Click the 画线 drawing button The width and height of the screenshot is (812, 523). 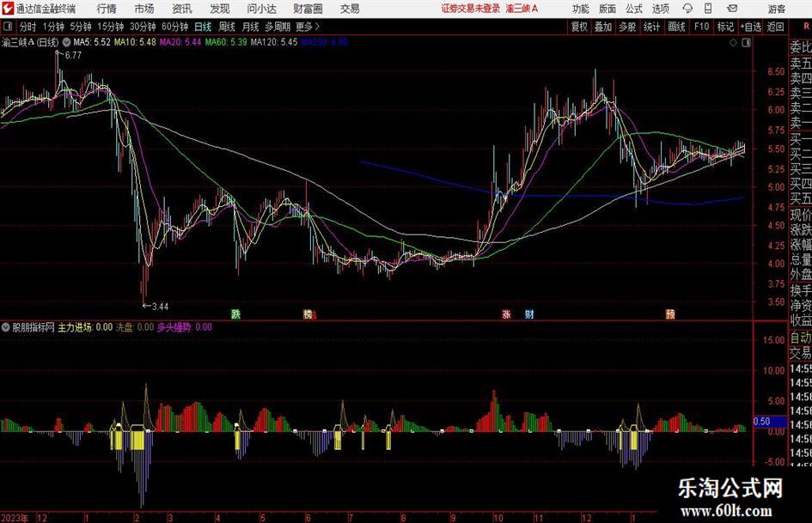tap(676, 27)
